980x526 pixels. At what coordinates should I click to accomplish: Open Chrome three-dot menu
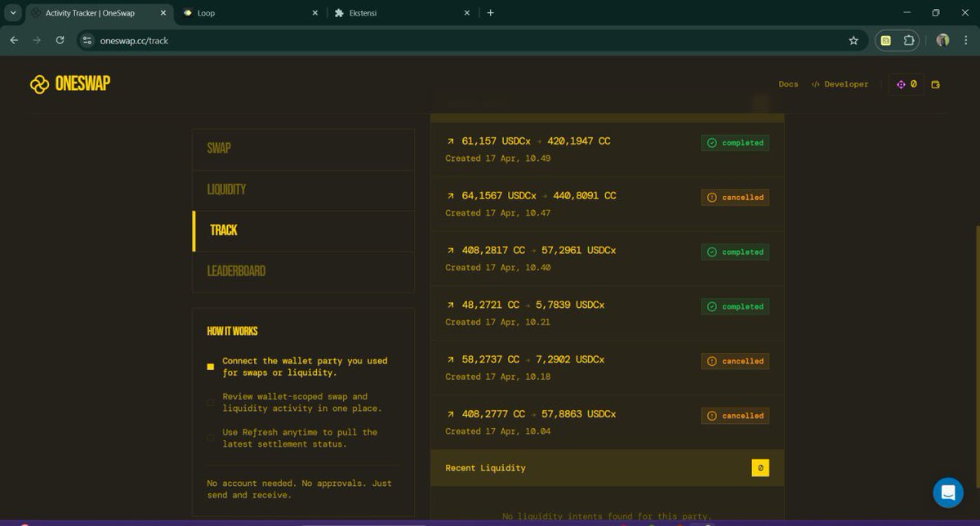[x=966, y=40]
